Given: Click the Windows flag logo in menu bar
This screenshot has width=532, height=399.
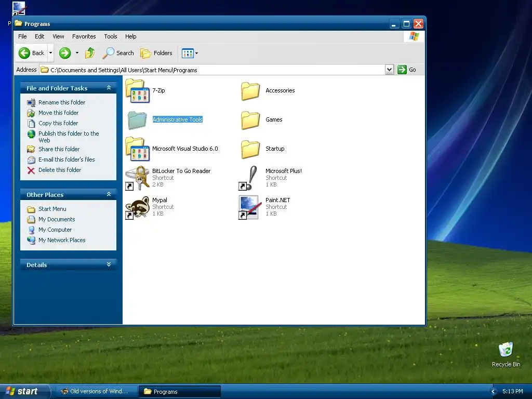Looking at the screenshot, I should click(414, 36).
